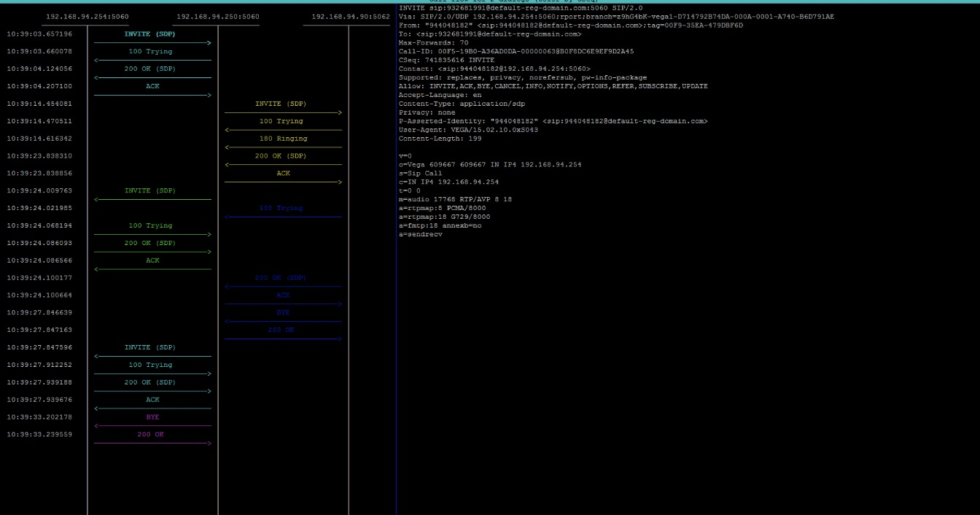Select the first INVITE (SDP) message at 10:39:03.657196
The image size is (980, 515).
149,34
